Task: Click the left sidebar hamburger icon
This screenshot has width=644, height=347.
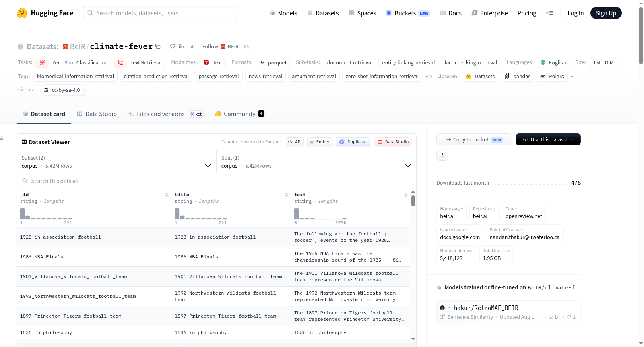Action: [2, 138]
